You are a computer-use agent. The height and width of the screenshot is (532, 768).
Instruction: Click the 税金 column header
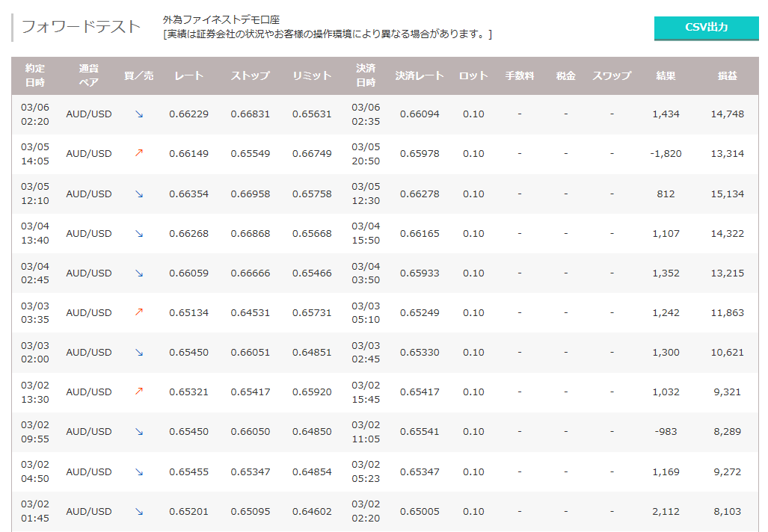(x=565, y=76)
